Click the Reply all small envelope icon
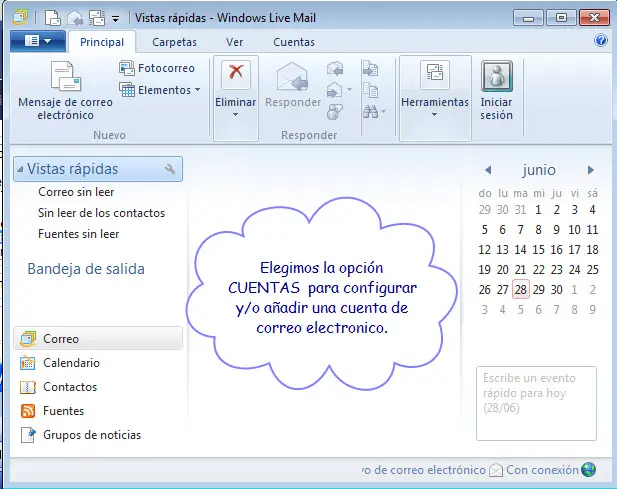The image size is (617, 489). [x=335, y=68]
